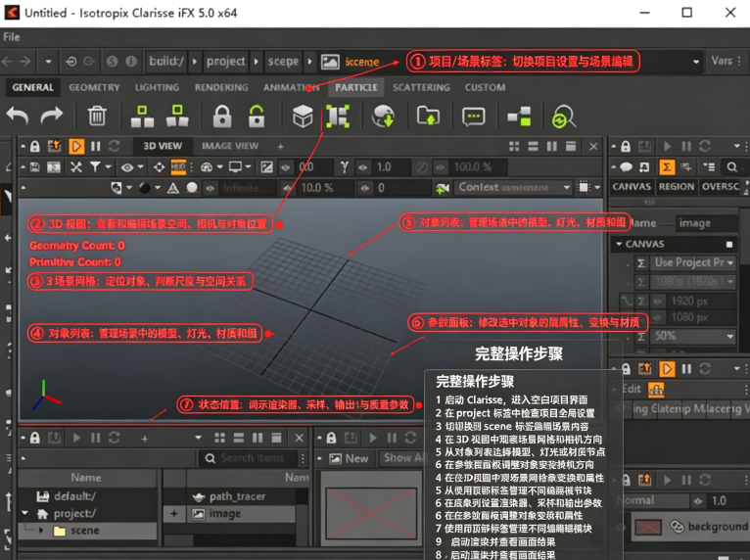
Task: Toggle the white checkbox in CANVAS header
Action: (729, 245)
